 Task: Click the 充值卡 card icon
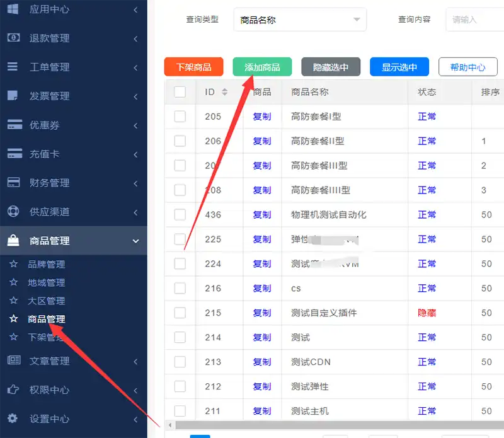coord(14,153)
